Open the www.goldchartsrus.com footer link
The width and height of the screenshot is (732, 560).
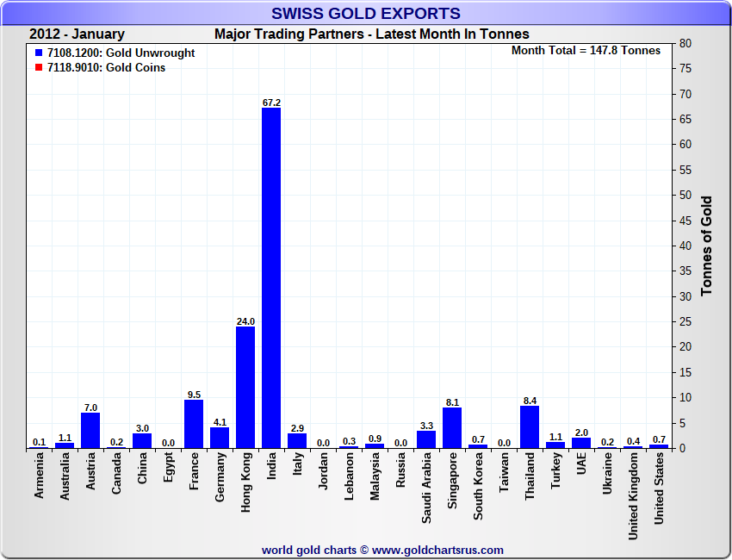[x=437, y=551]
